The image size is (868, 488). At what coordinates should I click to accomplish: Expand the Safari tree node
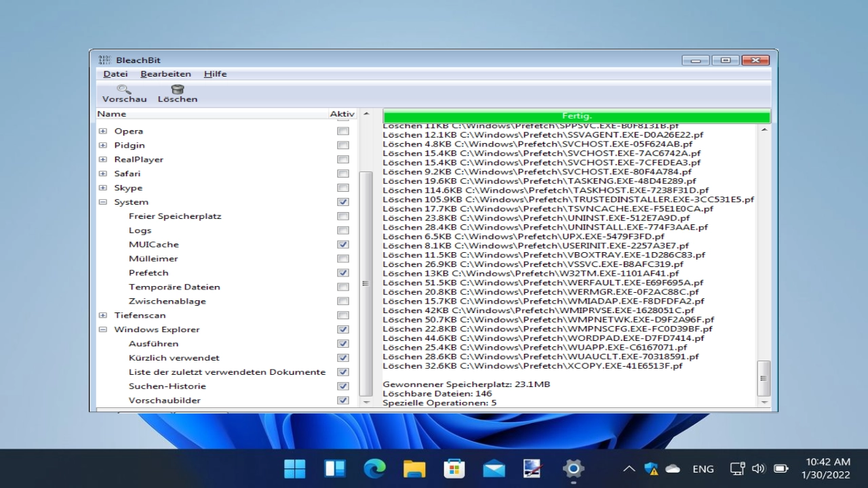pos(102,174)
